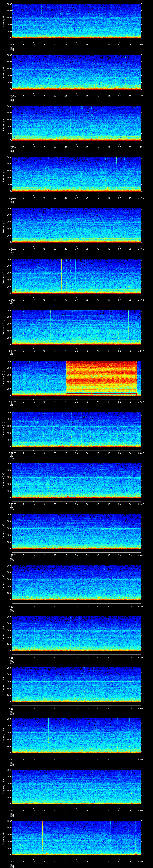Click the 46:00 end time label
The image size is (153, 868).
(x=141, y=861)
